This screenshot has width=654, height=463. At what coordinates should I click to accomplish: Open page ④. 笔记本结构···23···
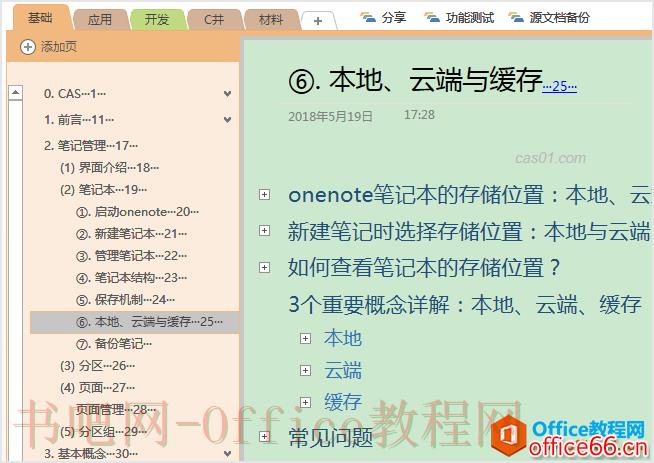131,278
